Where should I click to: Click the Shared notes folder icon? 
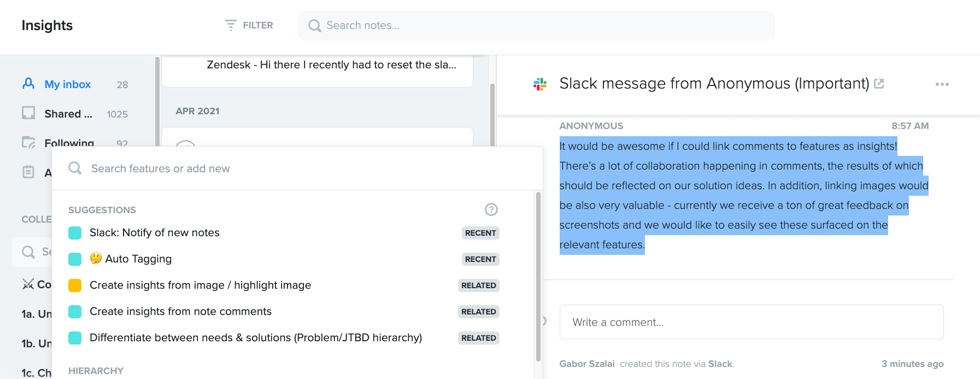tap(28, 113)
